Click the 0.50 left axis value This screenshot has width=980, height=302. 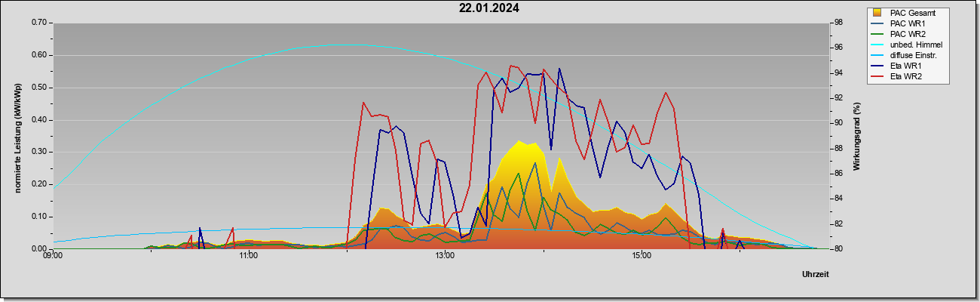[x=39, y=88]
